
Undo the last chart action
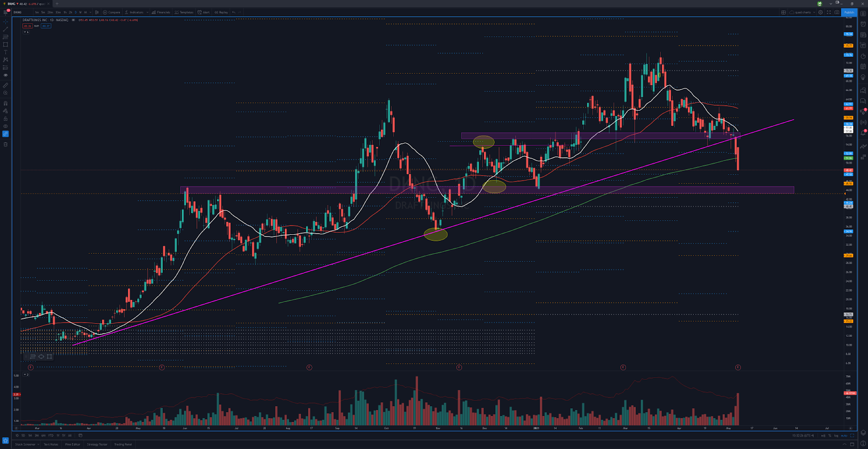coord(234,12)
